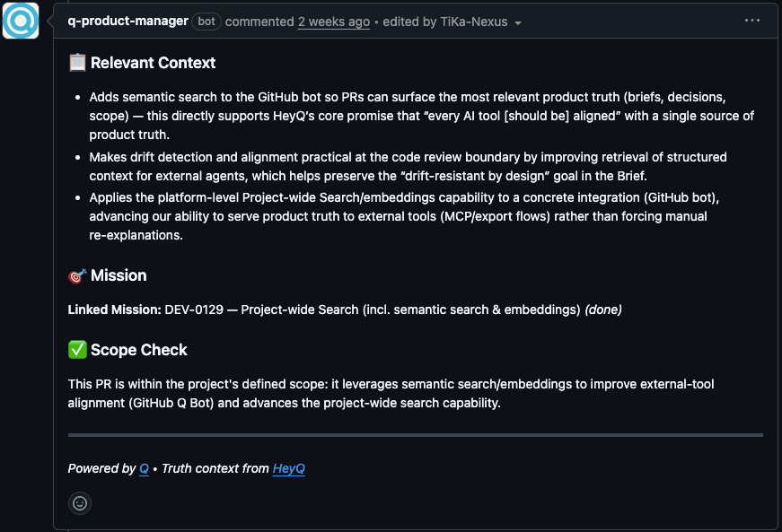The image size is (782, 532).
Task: Open the three-dot comment options menu
Action: tap(752, 21)
